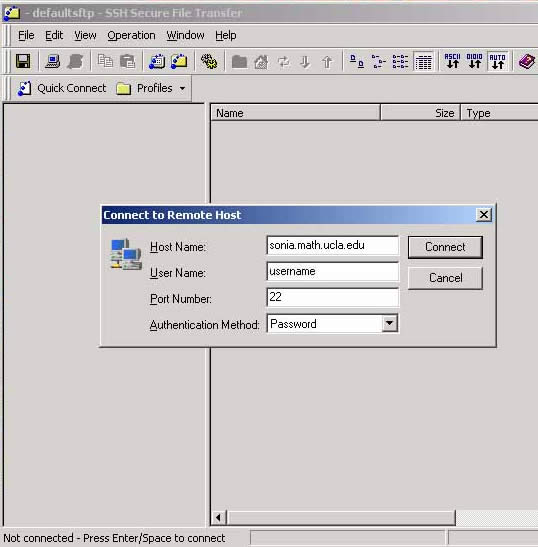Open the Help book icon
538x547 pixels.
pos(527,62)
